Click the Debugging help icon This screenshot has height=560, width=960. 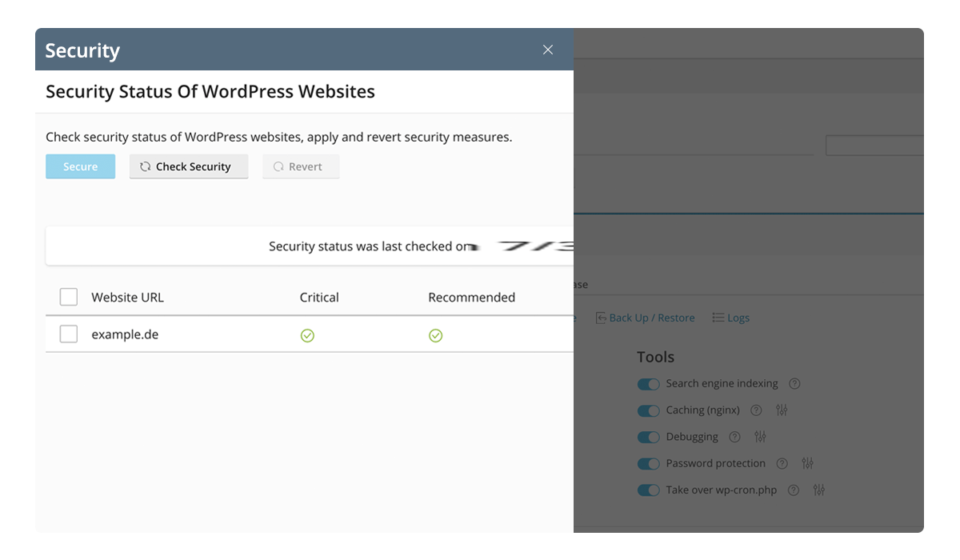[734, 437]
